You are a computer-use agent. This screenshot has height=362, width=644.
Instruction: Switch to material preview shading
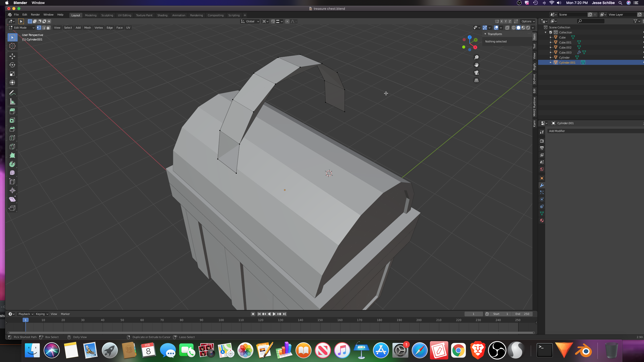[523, 28]
